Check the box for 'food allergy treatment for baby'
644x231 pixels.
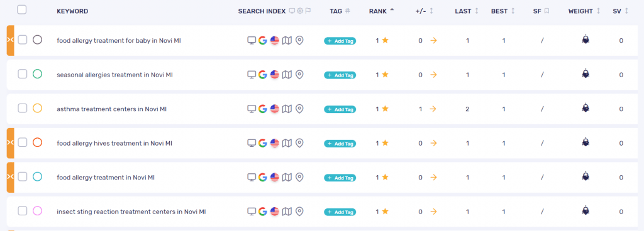click(23, 40)
